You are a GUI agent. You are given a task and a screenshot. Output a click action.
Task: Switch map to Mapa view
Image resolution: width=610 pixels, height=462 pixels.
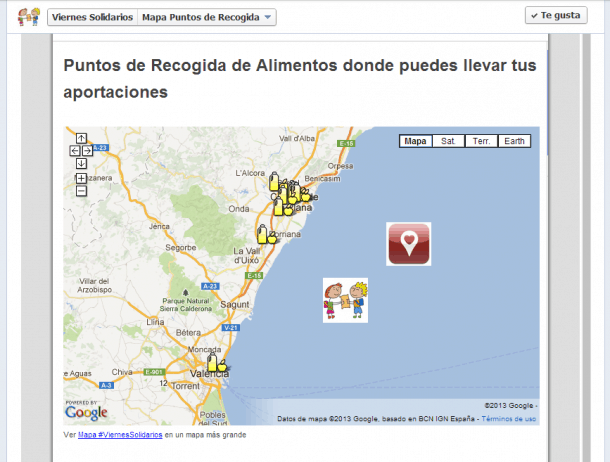[415, 141]
